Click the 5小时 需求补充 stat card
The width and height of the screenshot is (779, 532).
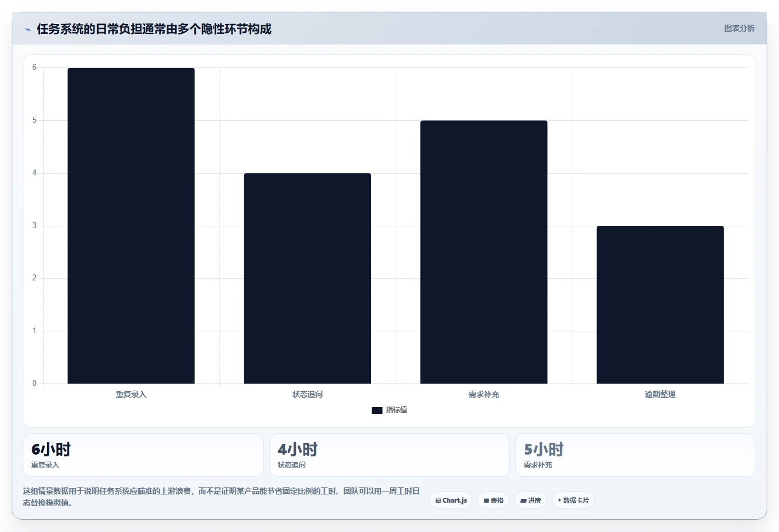pos(635,455)
